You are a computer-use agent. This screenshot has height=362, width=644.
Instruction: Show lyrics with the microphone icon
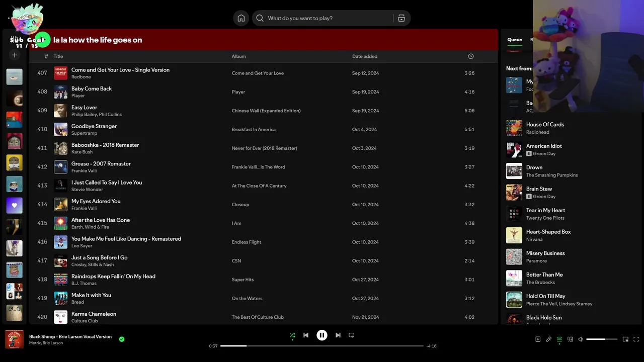click(x=549, y=339)
